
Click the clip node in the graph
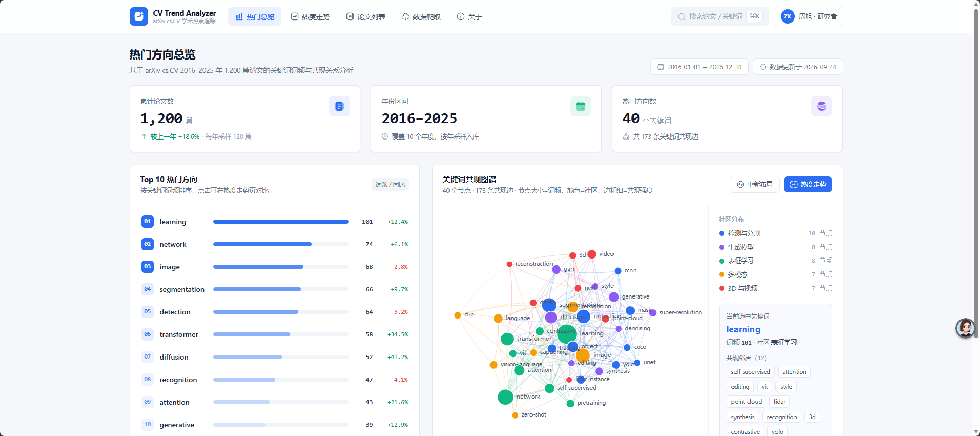click(458, 315)
